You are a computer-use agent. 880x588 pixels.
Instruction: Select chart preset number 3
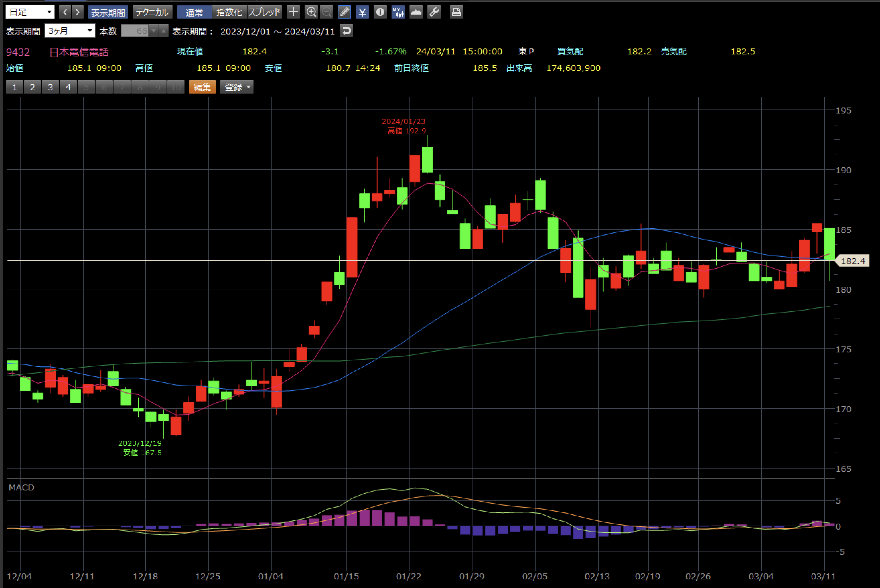point(50,87)
